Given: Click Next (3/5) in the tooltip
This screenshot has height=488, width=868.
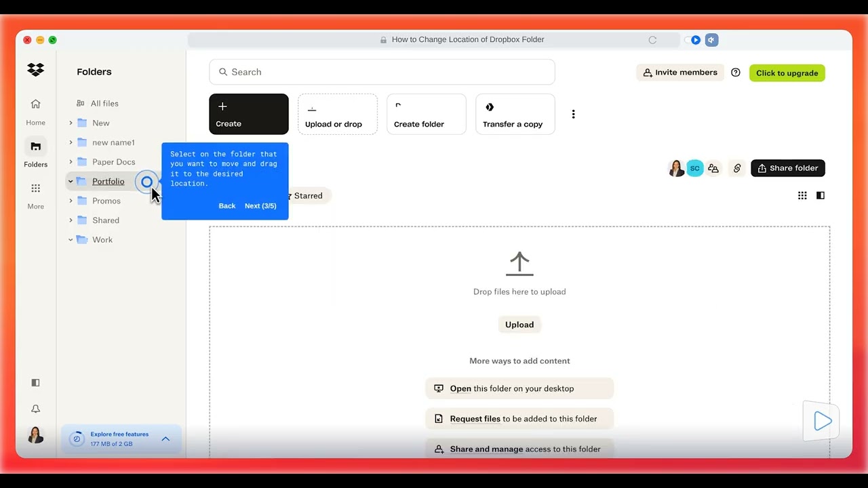Looking at the screenshot, I should pyautogui.click(x=260, y=206).
